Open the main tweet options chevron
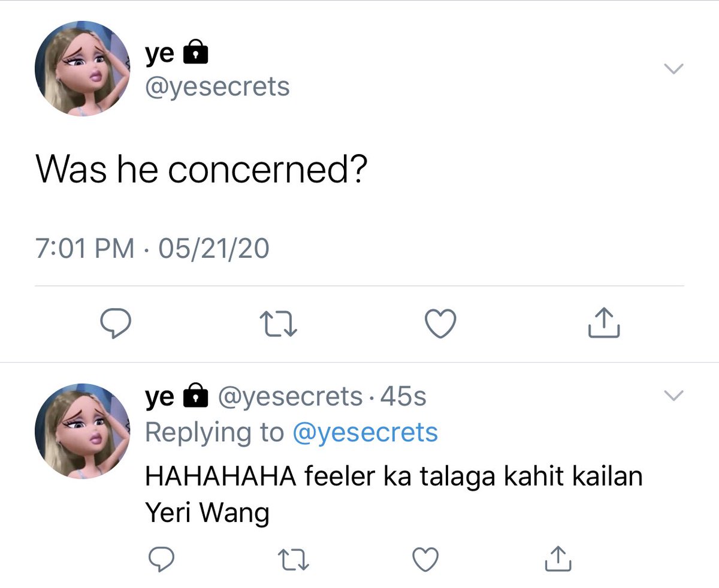719x588 pixels. [x=674, y=70]
